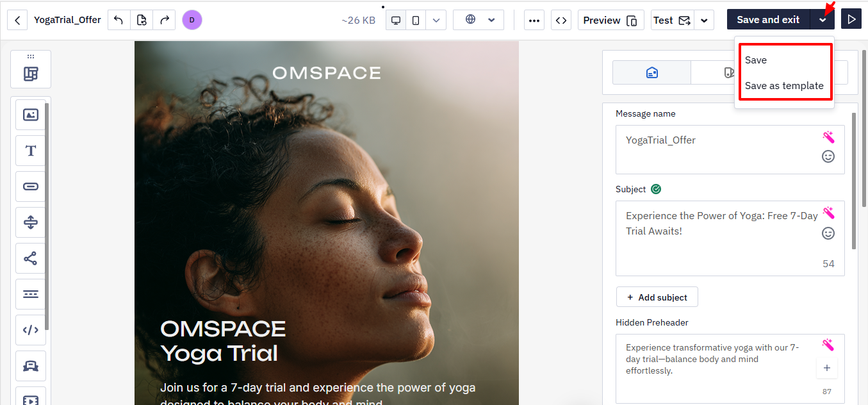This screenshot has height=405, width=868.
Task: Open the globe language dropdown
Action: point(479,20)
